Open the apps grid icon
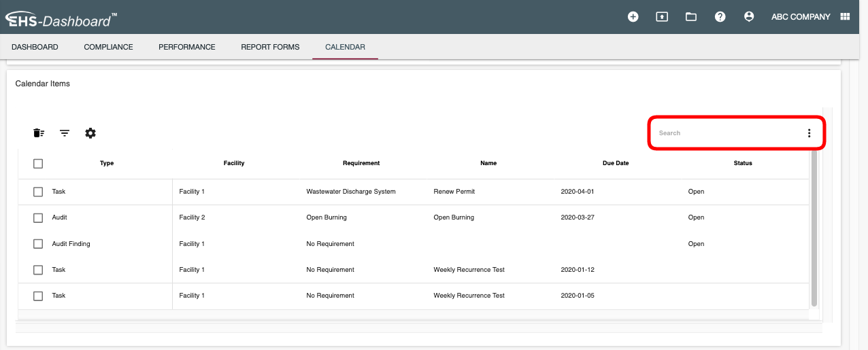This screenshot has width=868, height=350. [846, 17]
